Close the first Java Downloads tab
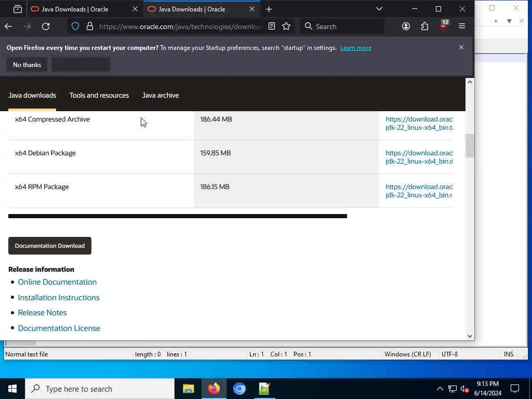This screenshot has height=399, width=532. click(135, 9)
